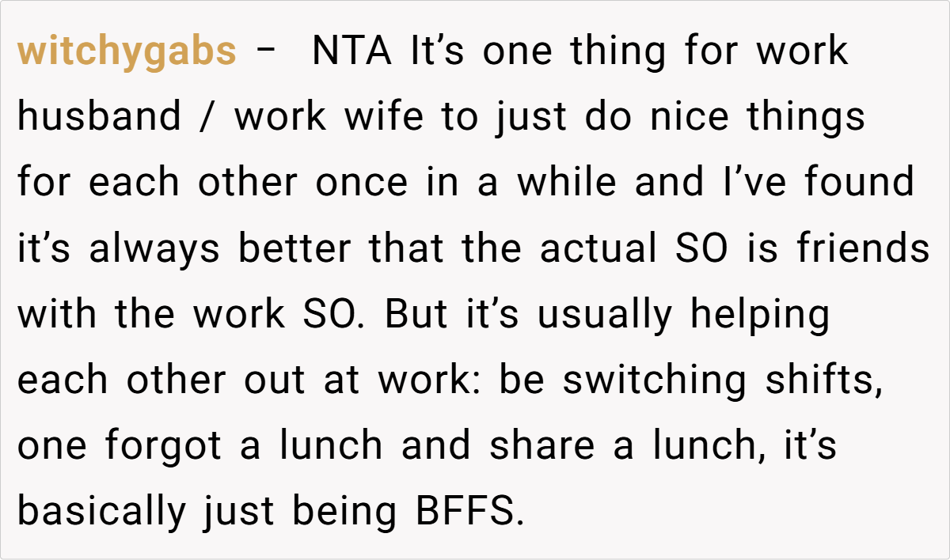The image size is (950, 560).
Task: Click the word basically in the comment
Action: coord(100,512)
